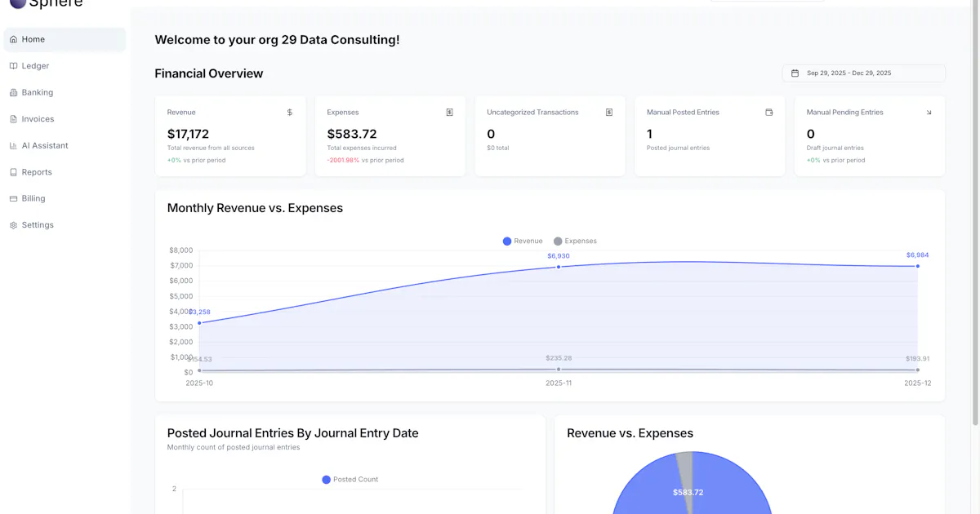Toggle the Expenses legend in line chart
The height and width of the screenshot is (514, 980).
575,241
